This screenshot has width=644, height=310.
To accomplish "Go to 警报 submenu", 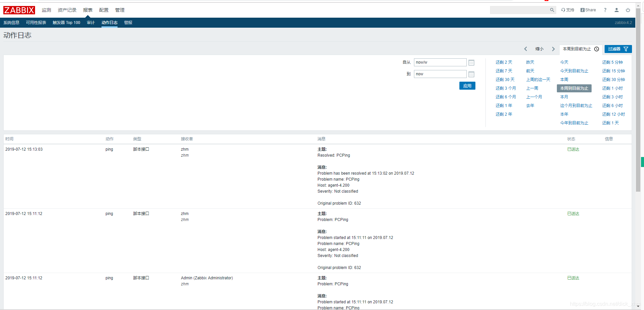I will pyautogui.click(x=128, y=23).
